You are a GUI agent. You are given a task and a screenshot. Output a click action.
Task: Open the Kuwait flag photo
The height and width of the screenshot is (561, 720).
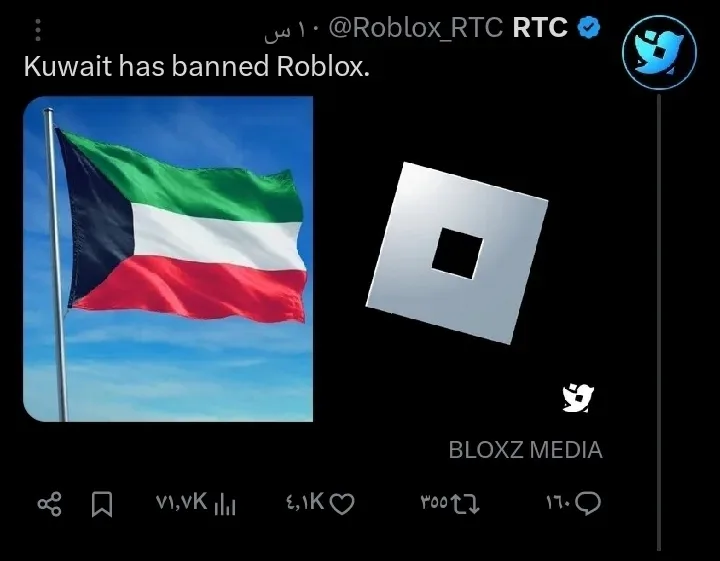coord(168,259)
